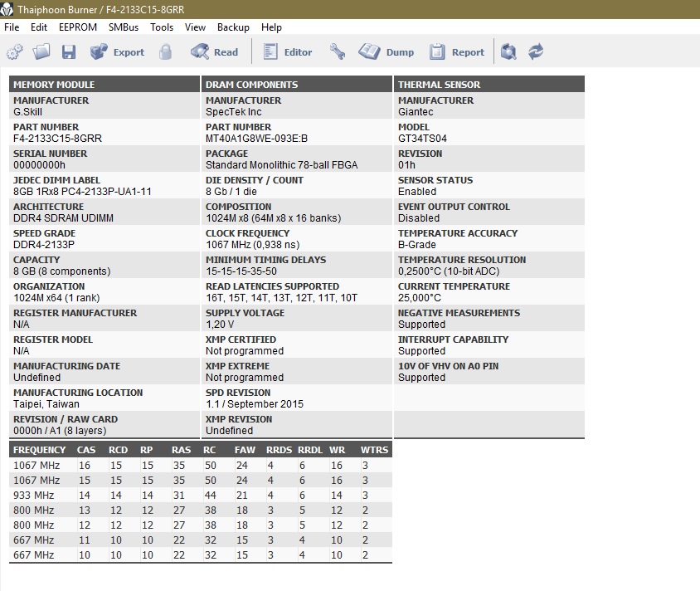Select the 1067 MHz row with CAS 16
This screenshot has height=591, width=700.
(x=201, y=466)
